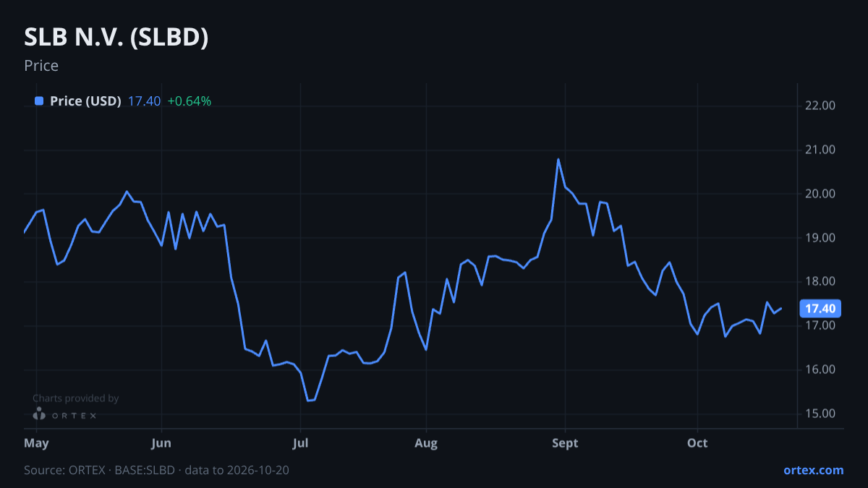Click the Sept x-axis label
This screenshot has width=868, height=488.
coord(565,443)
